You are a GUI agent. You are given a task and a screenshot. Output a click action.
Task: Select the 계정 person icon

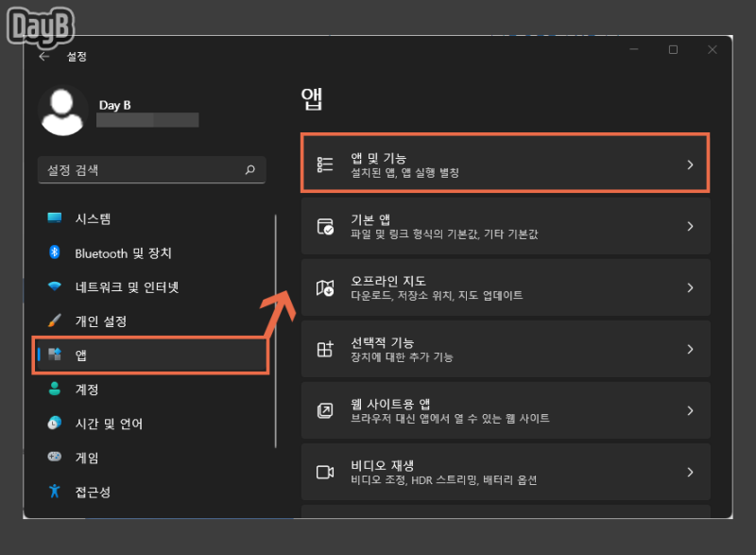pos(55,389)
